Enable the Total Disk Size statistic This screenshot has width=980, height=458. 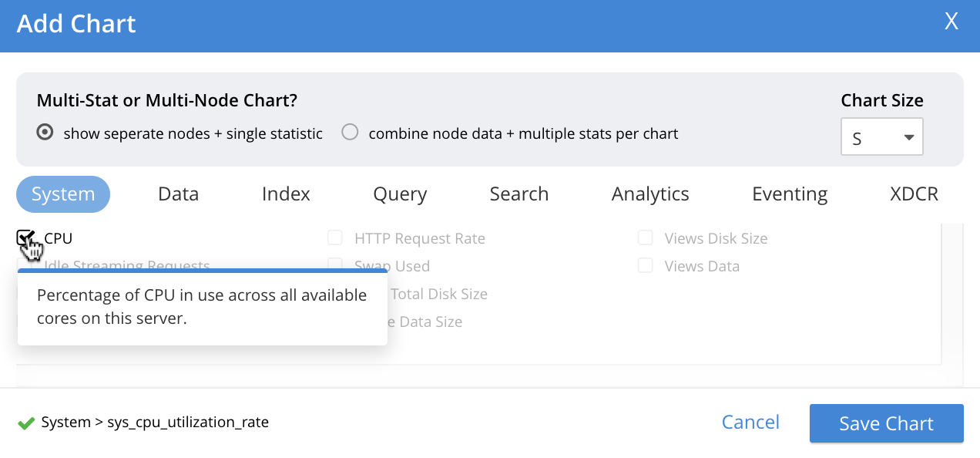(335, 294)
